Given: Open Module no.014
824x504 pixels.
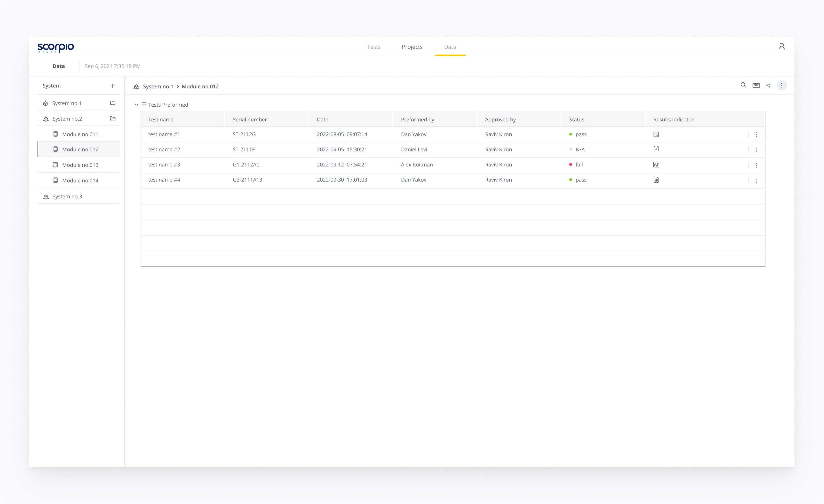Looking at the screenshot, I should [79, 180].
